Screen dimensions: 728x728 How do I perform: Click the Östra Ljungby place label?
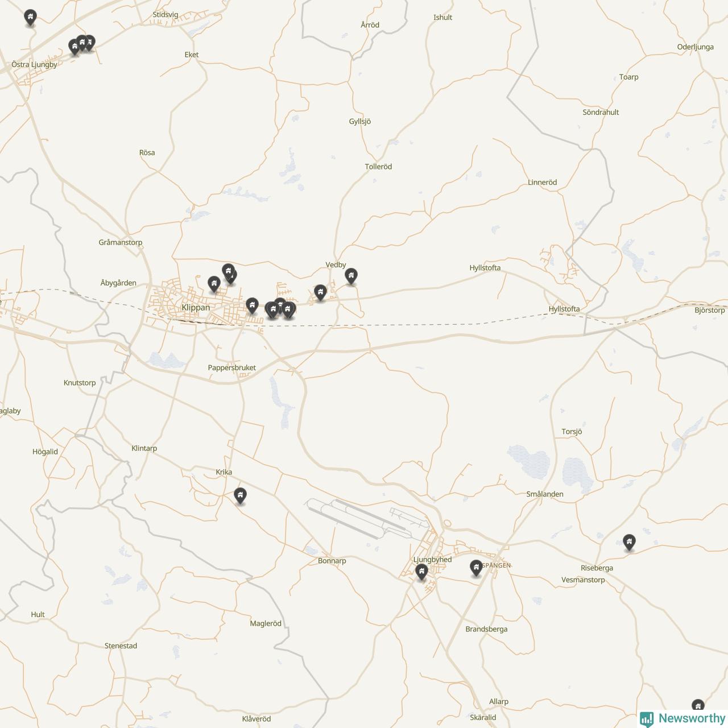(x=34, y=65)
